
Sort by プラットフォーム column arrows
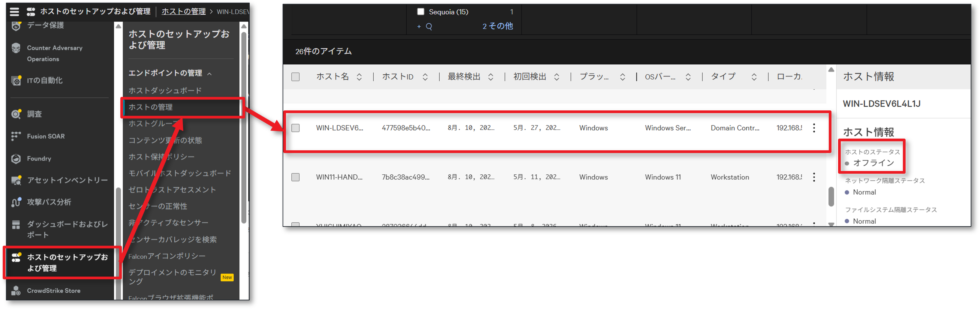tap(622, 77)
